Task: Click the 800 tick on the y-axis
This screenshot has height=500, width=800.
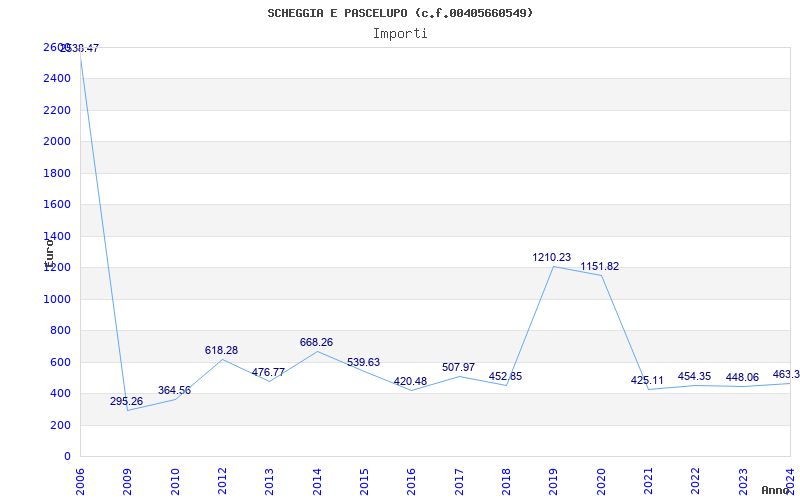Action: click(x=61, y=331)
